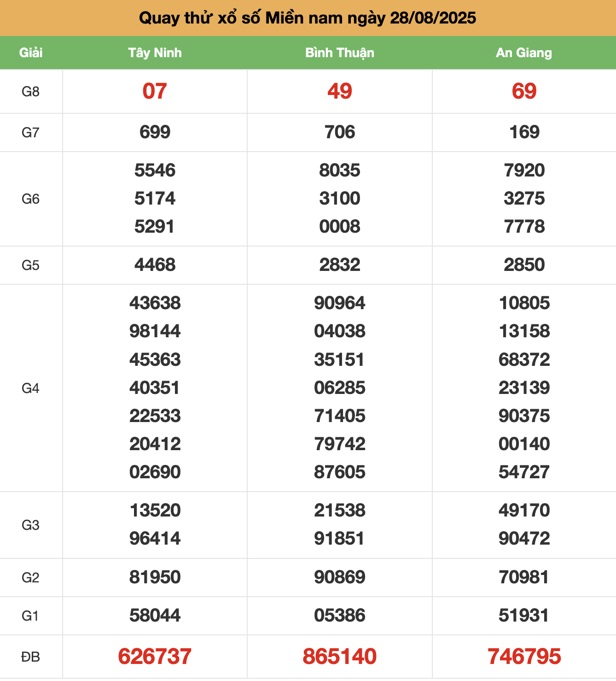Image resolution: width=616 pixels, height=681 pixels.
Task: Click the G7 result 706
Action: [340, 132]
